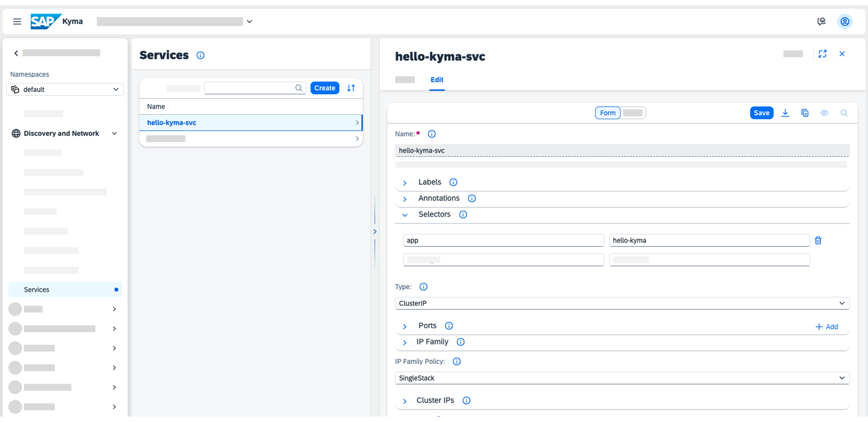The width and height of the screenshot is (868, 422).
Task: Show info tooltip for Labels
Action: [454, 182]
